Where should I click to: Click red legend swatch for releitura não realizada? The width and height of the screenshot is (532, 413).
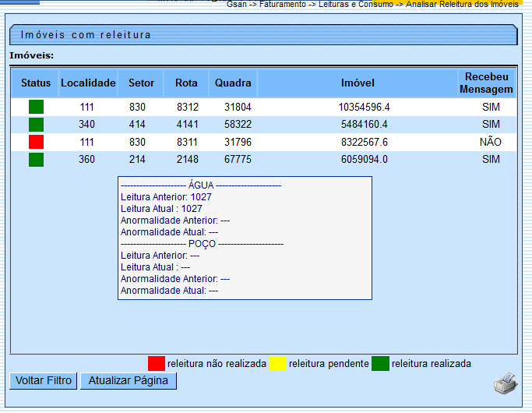tap(157, 363)
